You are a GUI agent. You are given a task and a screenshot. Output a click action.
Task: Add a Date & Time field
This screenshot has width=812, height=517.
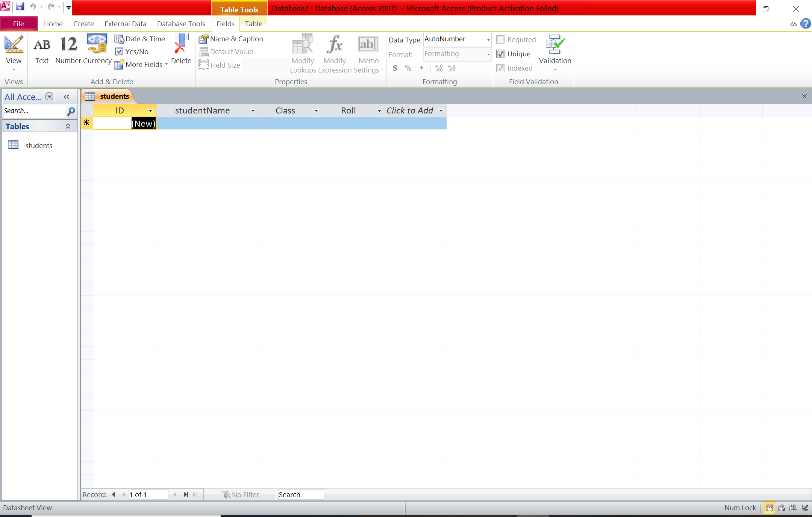[140, 39]
